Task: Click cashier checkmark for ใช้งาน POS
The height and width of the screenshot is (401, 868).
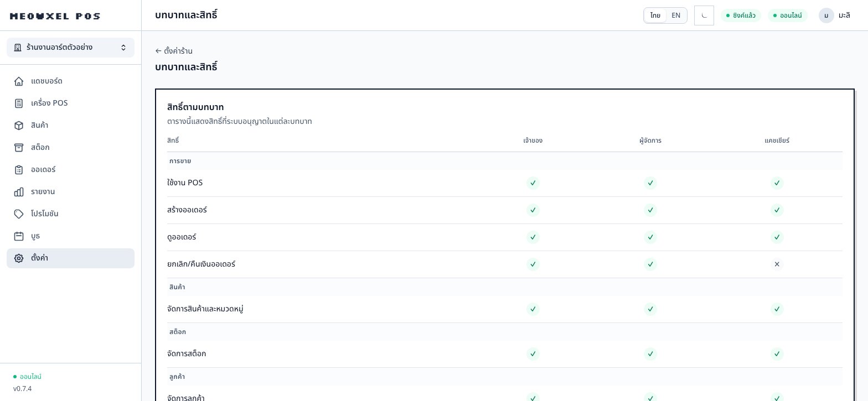Action: coord(777,183)
